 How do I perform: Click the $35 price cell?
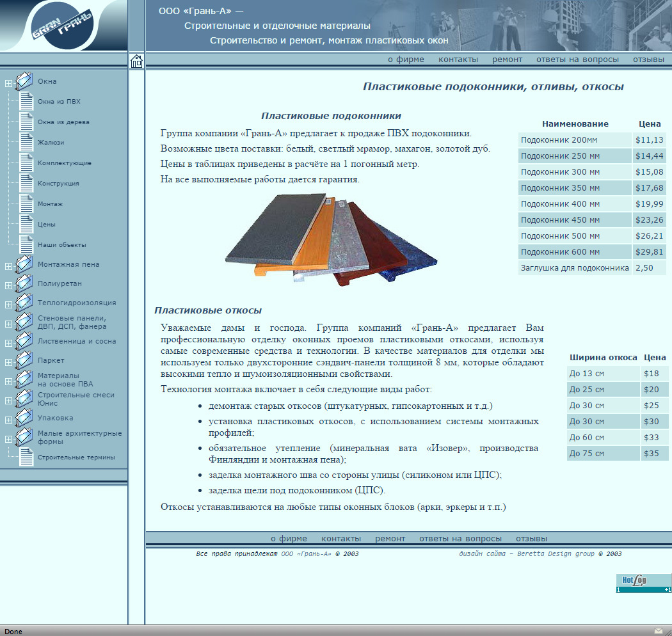click(655, 454)
